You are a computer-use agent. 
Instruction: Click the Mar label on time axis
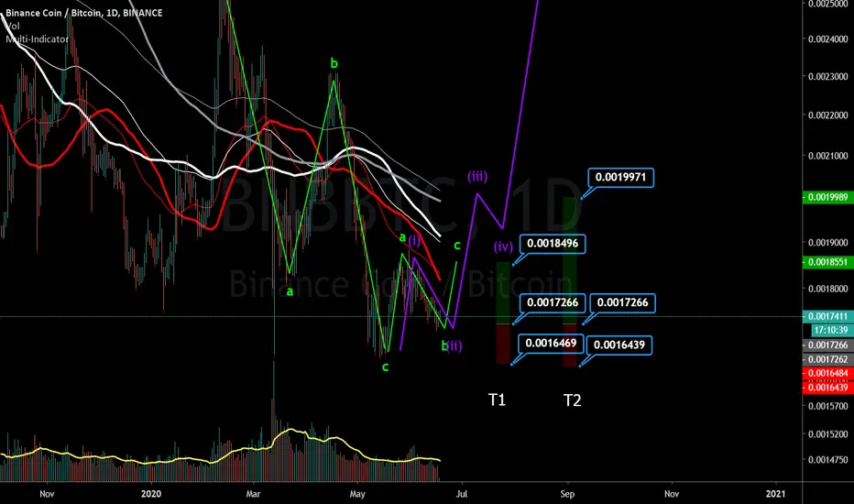click(x=253, y=494)
